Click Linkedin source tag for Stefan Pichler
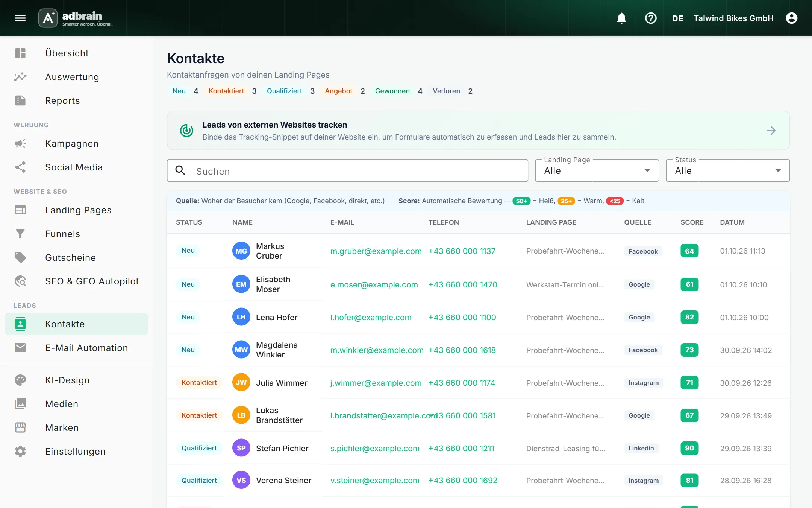Screen dimensions: 812x508 coord(641,448)
